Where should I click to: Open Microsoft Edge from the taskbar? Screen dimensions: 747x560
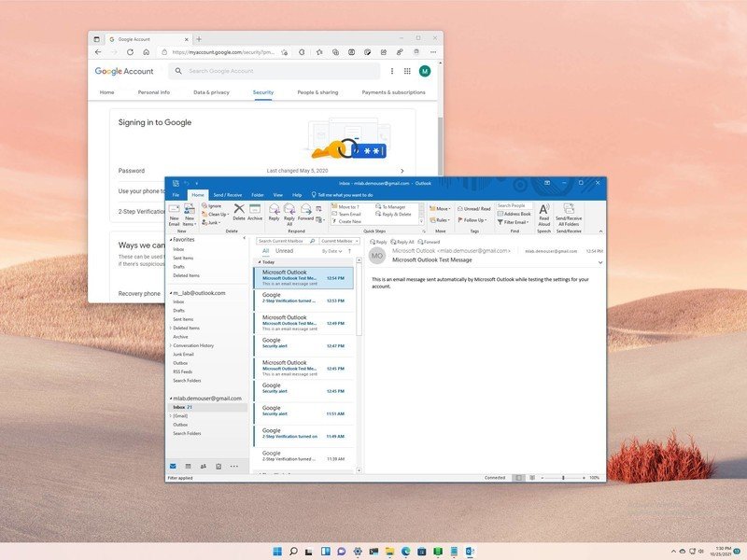[x=405, y=552]
